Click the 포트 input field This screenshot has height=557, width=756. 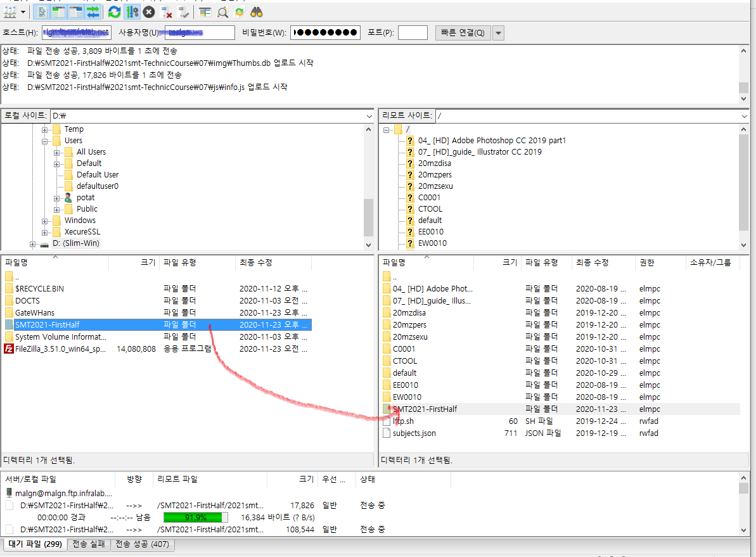[x=413, y=33]
